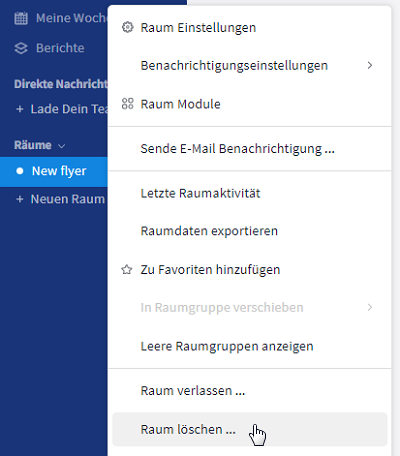Image resolution: width=400 pixels, height=456 pixels.
Task: Click the plus icon beside Neuen Raum
Action: [20, 199]
